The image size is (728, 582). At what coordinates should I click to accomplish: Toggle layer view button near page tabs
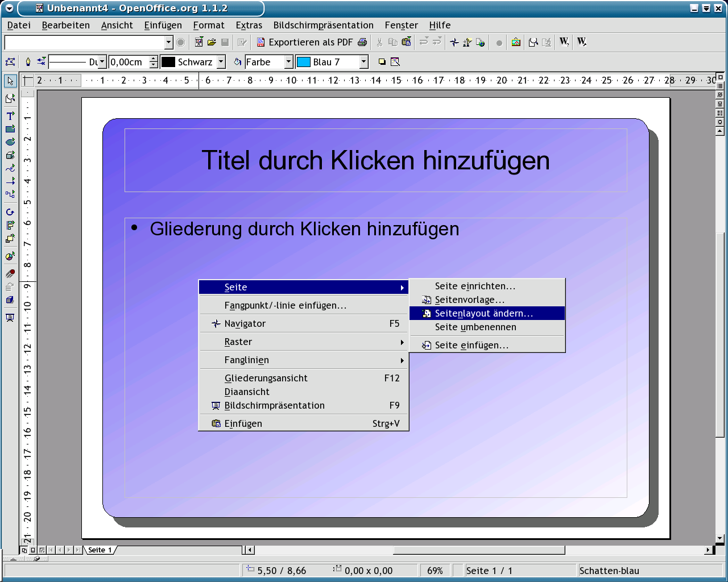tap(42, 550)
